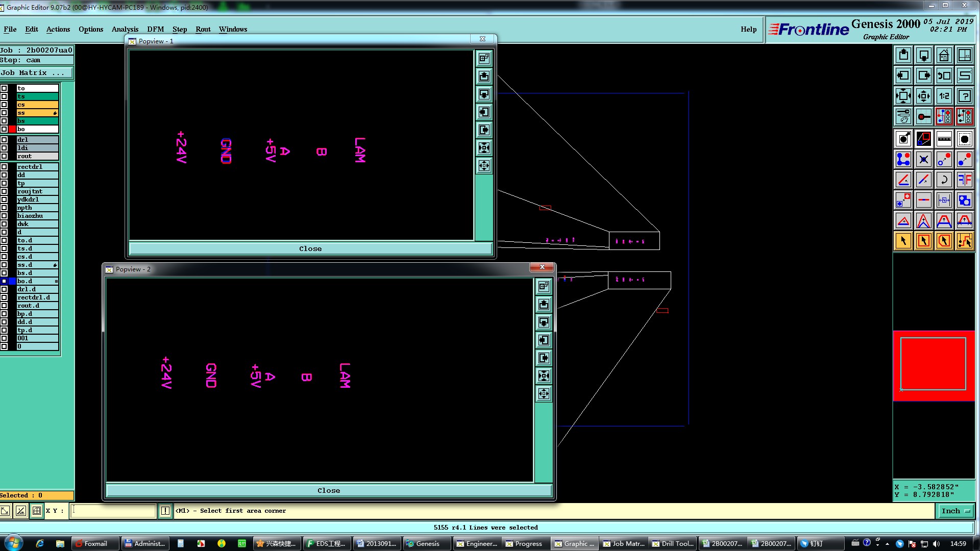The image size is (980, 551).
Task: Click the 1:2 zoom scale icon
Action: pyautogui.click(x=944, y=96)
